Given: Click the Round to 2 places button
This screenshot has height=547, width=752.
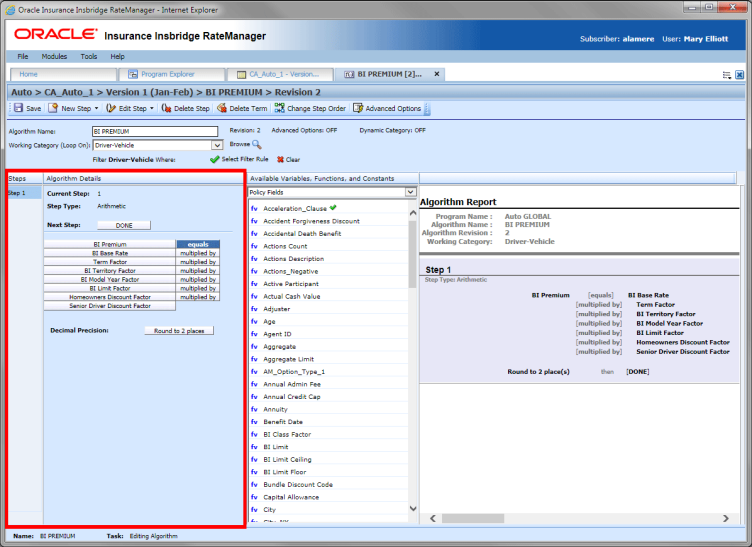Looking at the screenshot, I should [179, 331].
